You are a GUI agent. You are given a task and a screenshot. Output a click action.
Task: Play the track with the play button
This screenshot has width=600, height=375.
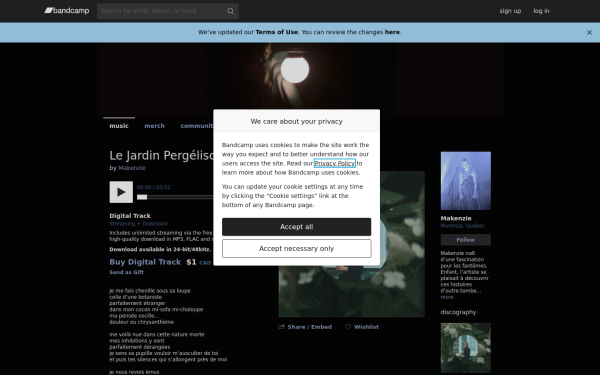pyautogui.click(x=121, y=192)
